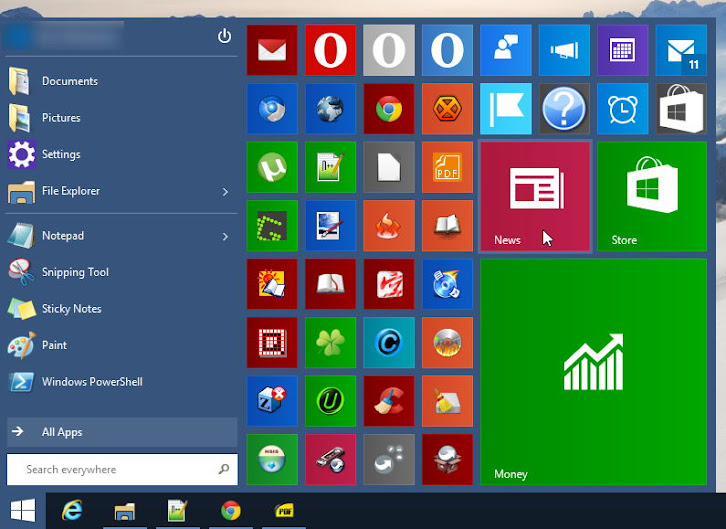Open the PDF app in the taskbar
The height and width of the screenshot is (529, 726).
pos(284,511)
